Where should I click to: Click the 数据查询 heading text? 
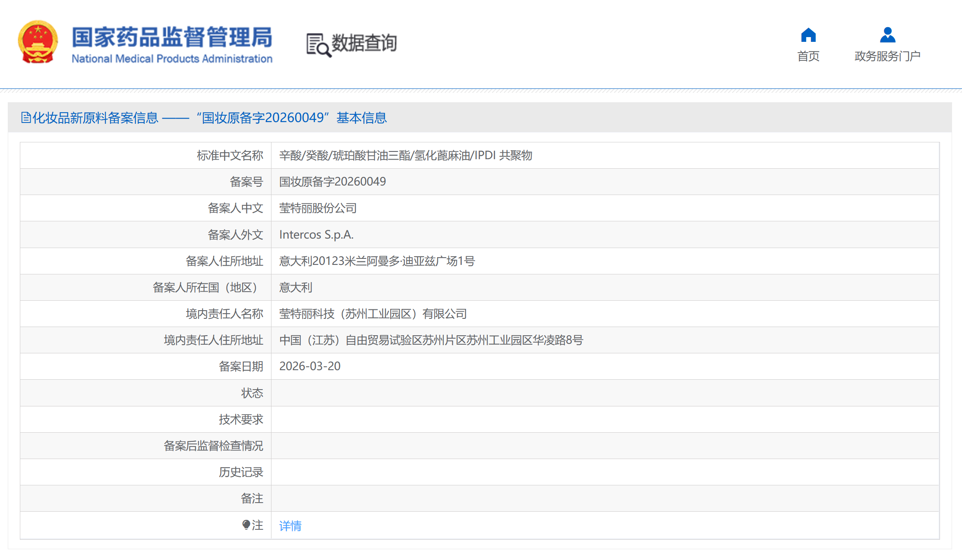click(x=364, y=43)
